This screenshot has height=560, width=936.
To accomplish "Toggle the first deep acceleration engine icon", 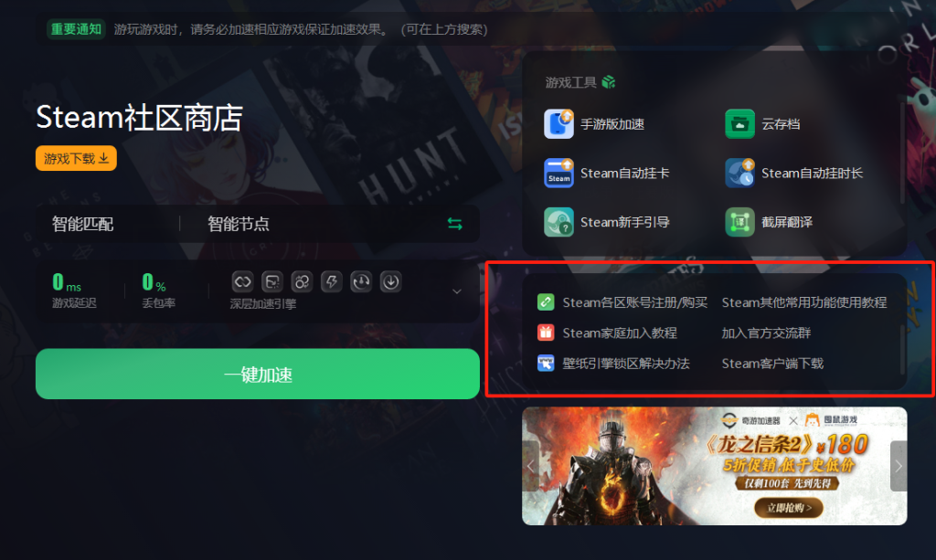I will tap(242, 281).
